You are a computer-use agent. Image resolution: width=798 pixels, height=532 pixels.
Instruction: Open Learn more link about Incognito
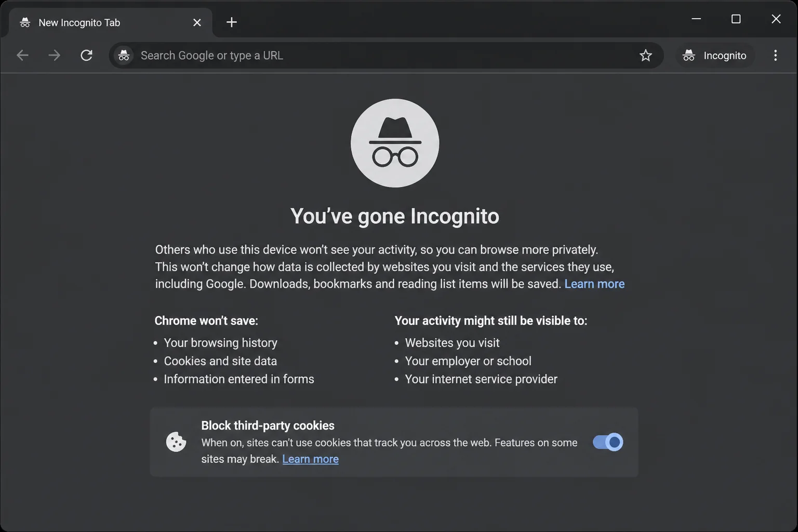[594, 284]
